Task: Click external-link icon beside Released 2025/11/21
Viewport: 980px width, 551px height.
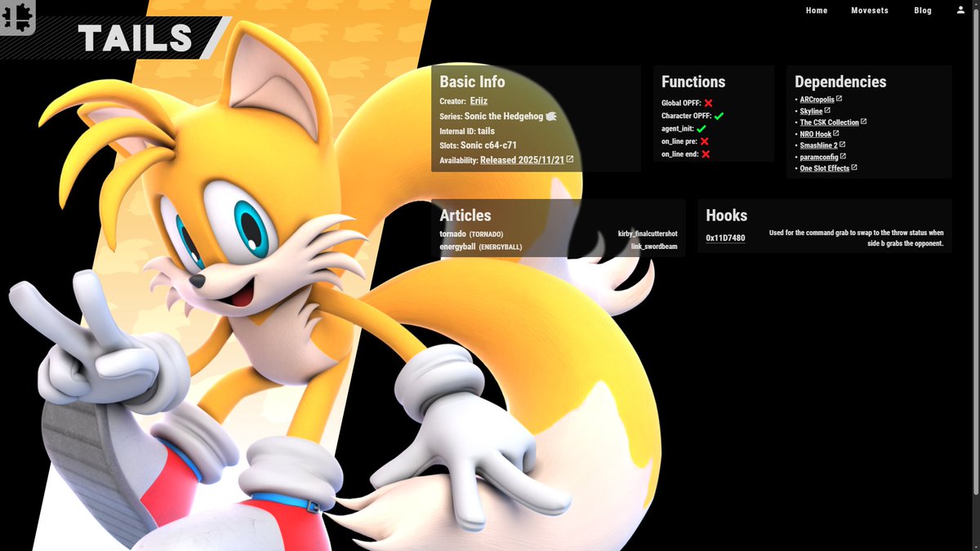Action: pos(570,159)
